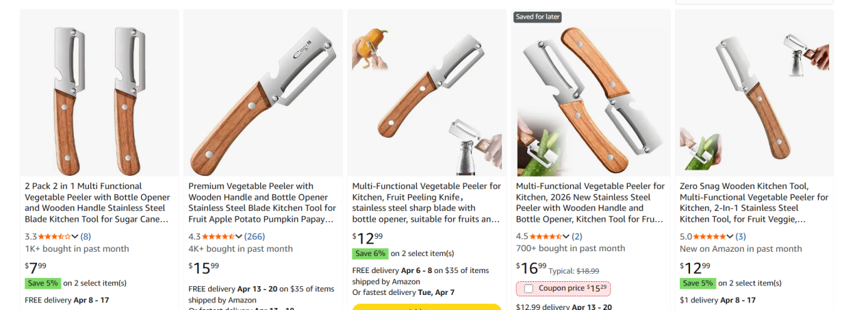Tick the Coupon price $15.29 checkbox
Image resolution: width=868 pixels, height=310 pixels.
[x=528, y=289]
